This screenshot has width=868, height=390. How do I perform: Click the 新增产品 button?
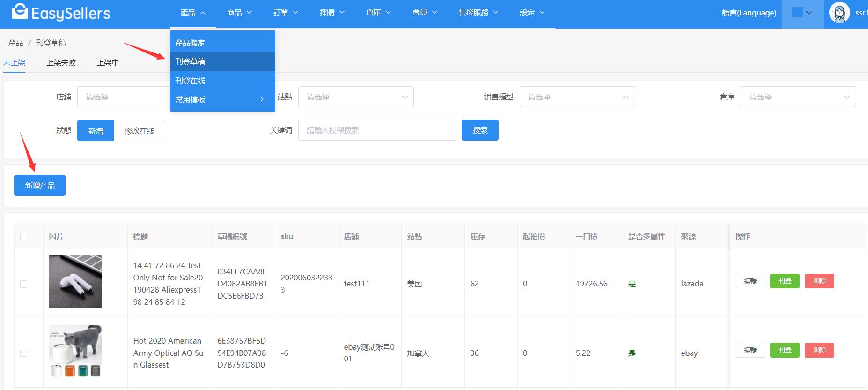click(40, 185)
